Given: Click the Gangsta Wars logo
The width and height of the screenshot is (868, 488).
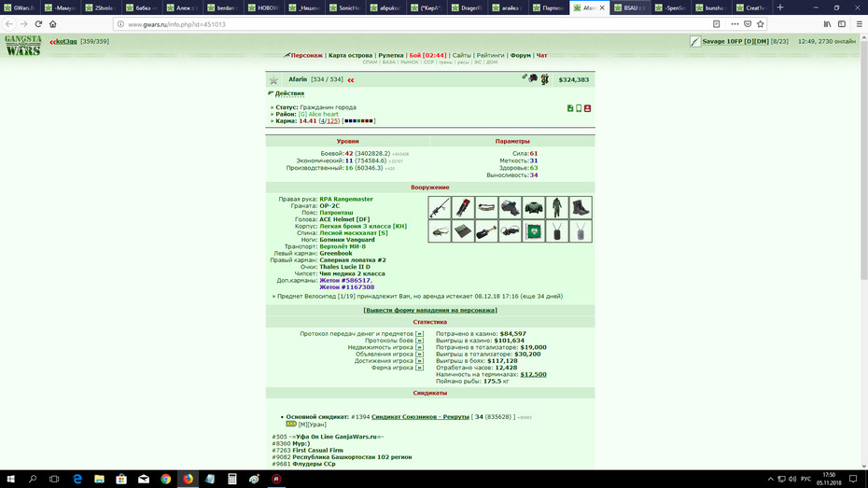Looking at the screenshot, I should tap(22, 46).
